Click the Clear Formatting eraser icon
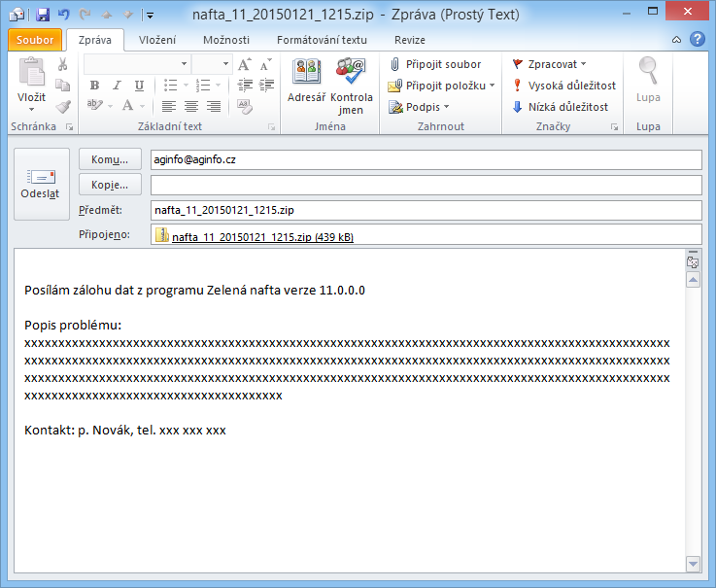The width and height of the screenshot is (716, 588). pyautogui.click(x=245, y=107)
